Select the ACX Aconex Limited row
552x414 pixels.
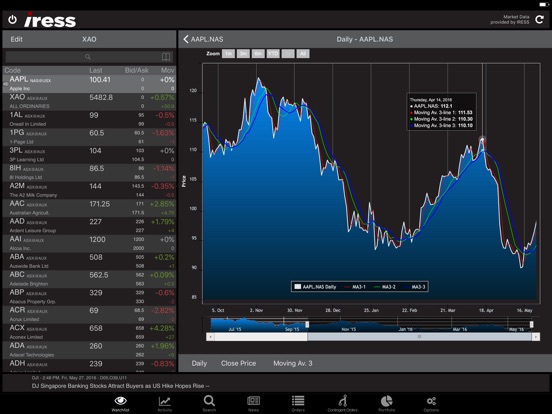pyautogui.click(x=89, y=332)
